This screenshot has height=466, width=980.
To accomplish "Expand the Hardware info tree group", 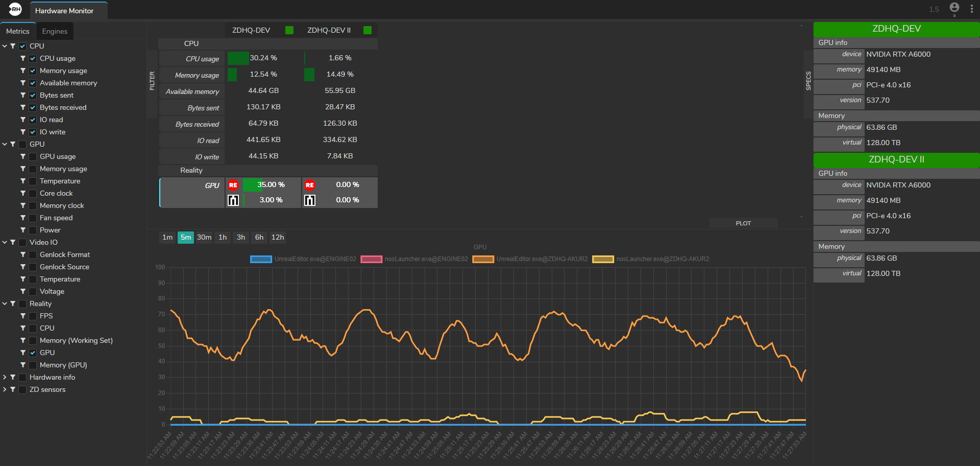I will [x=5, y=377].
